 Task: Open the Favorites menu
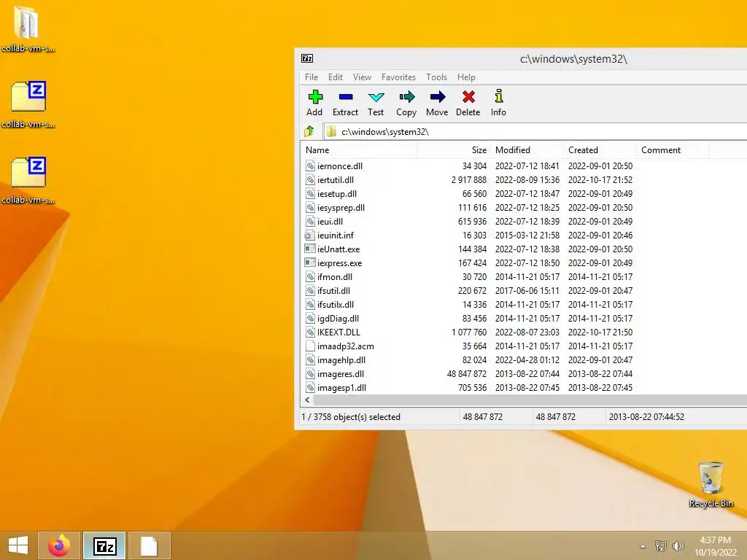pos(399,77)
